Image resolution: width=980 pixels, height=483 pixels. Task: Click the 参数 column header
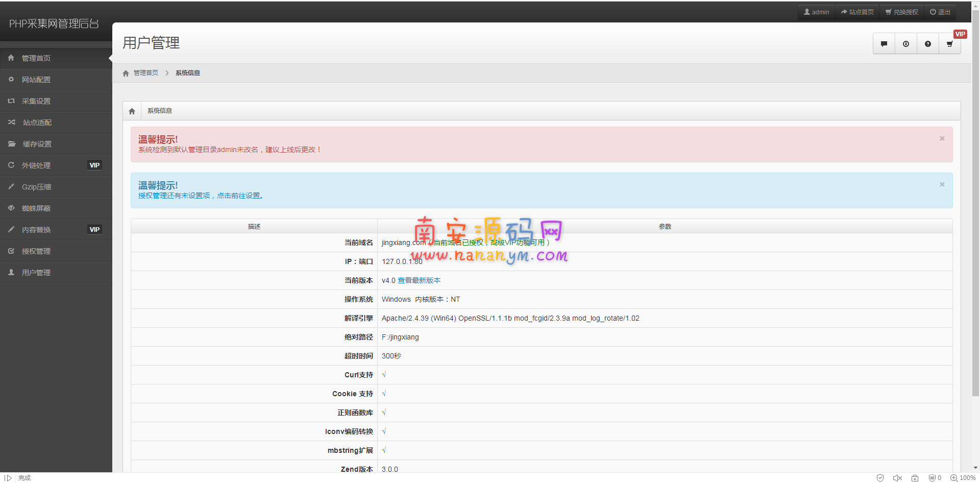(x=665, y=226)
